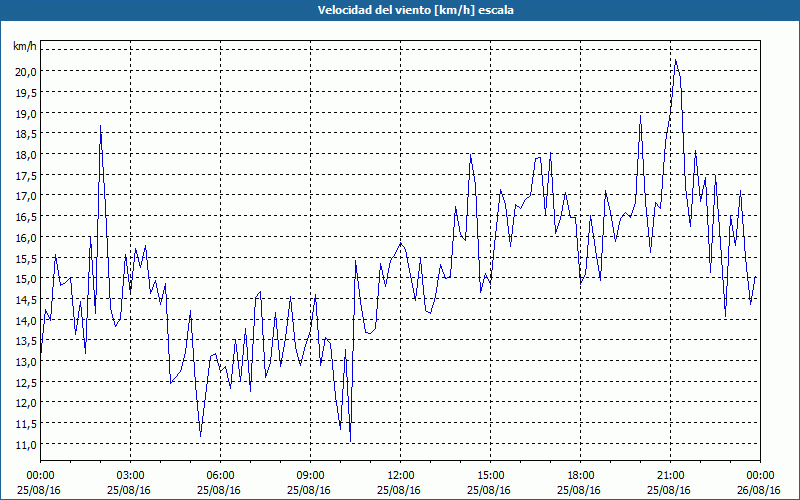This screenshot has height=500, width=800.
Task: Click the '12,5' y-axis label
Action: [26, 383]
